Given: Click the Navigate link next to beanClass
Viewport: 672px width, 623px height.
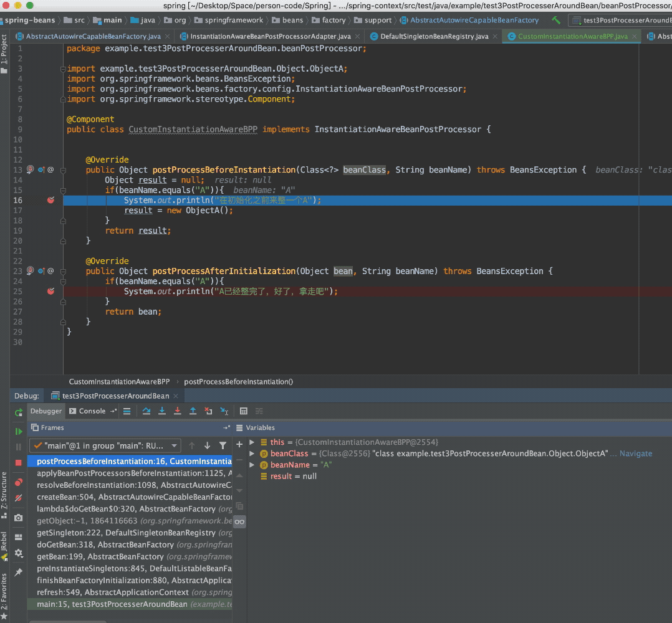Looking at the screenshot, I should pyautogui.click(x=635, y=454).
